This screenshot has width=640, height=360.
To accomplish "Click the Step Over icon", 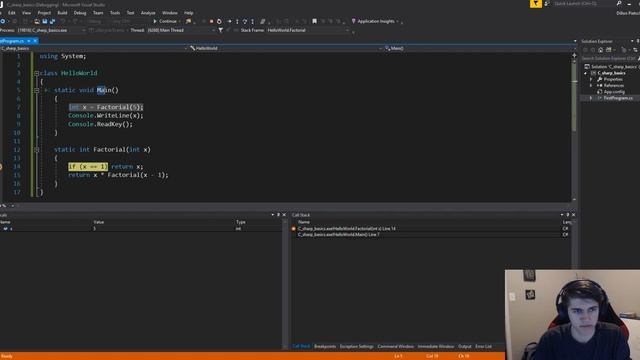I will [x=245, y=21].
